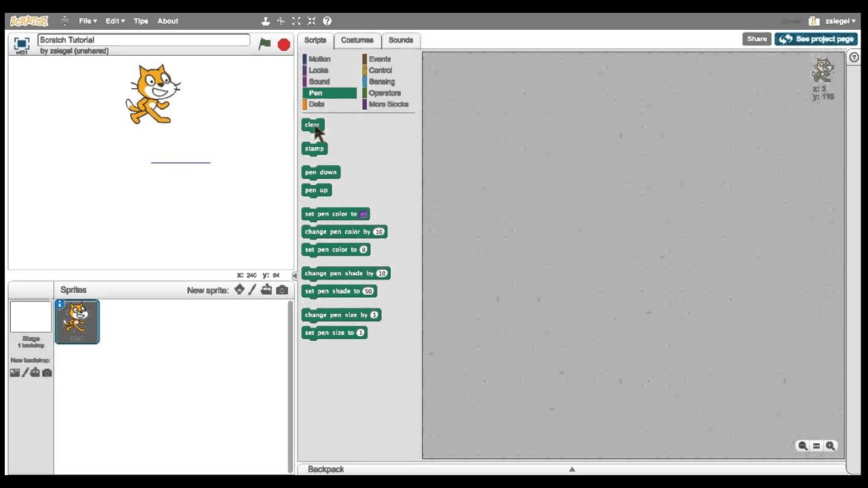Paint a new backdrop

tap(26, 373)
